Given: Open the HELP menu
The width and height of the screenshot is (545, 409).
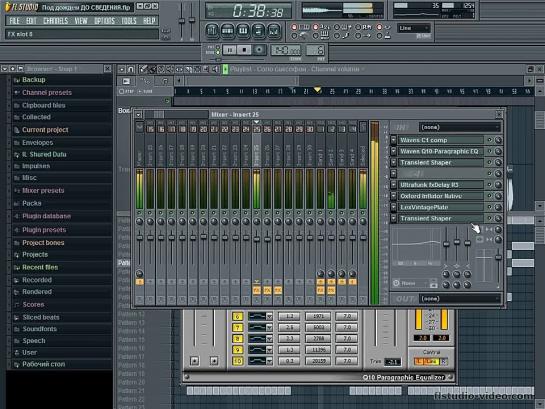Looking at the screenshot, I should pyautogui.click(x=149, y=21).
